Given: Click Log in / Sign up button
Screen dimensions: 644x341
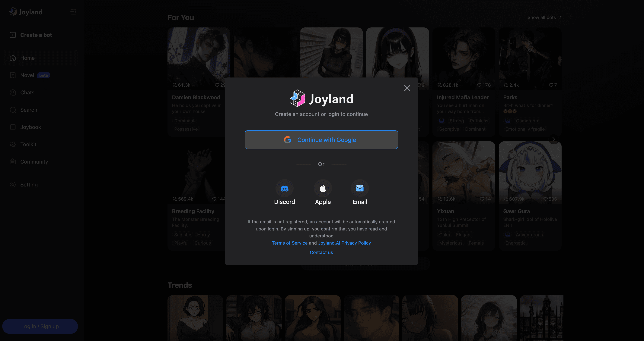Looking at the screenshot, I should coord(40,326).
